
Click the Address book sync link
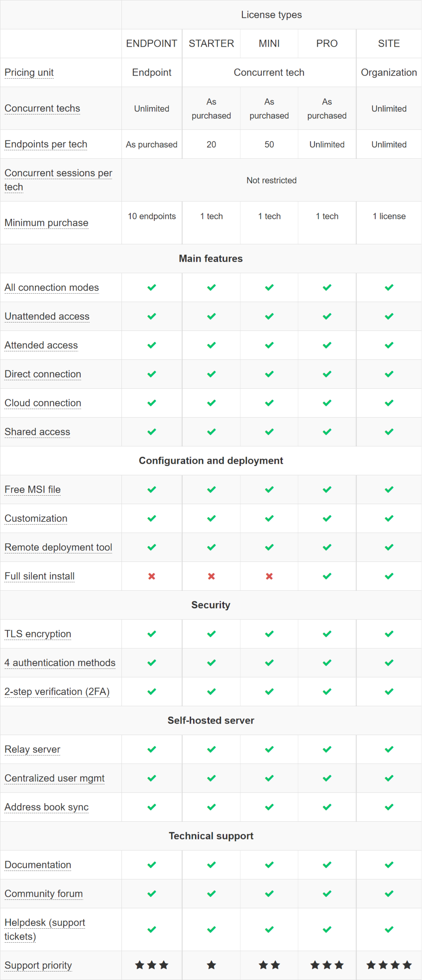[x=46, y=807]
